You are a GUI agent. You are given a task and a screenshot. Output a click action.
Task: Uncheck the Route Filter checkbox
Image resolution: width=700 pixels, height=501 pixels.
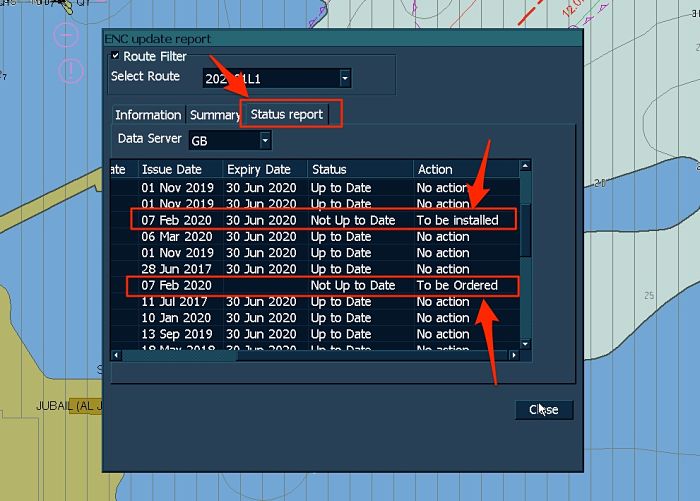[x=116, y=56]
